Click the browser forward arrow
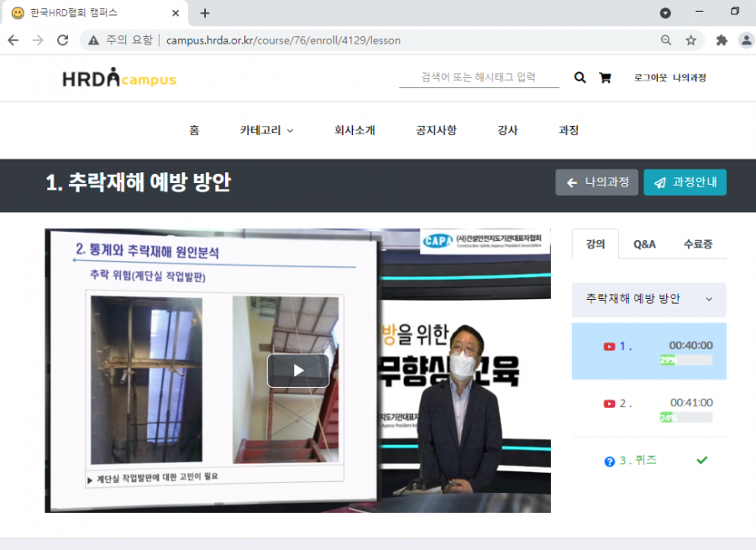 [x=38, y=40]
